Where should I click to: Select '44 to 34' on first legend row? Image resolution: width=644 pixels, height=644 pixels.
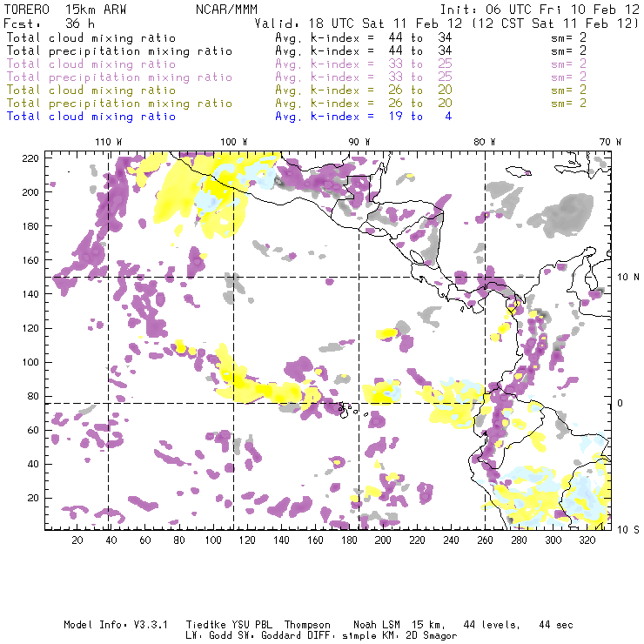click(x=420, y=37)
